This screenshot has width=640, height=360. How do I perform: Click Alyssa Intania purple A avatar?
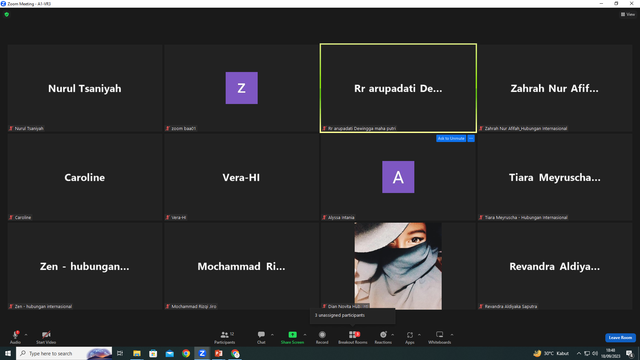tap(398, 177)
